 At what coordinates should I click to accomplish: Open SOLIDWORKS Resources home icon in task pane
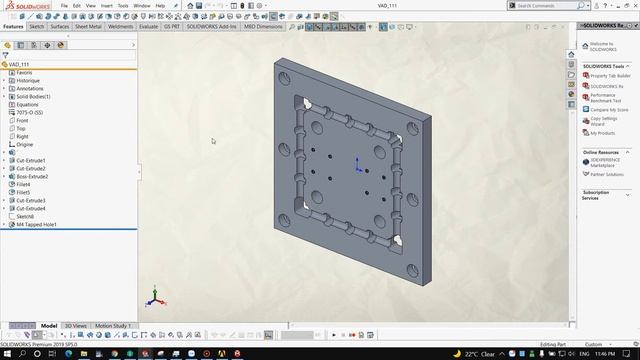coord(571,54)
